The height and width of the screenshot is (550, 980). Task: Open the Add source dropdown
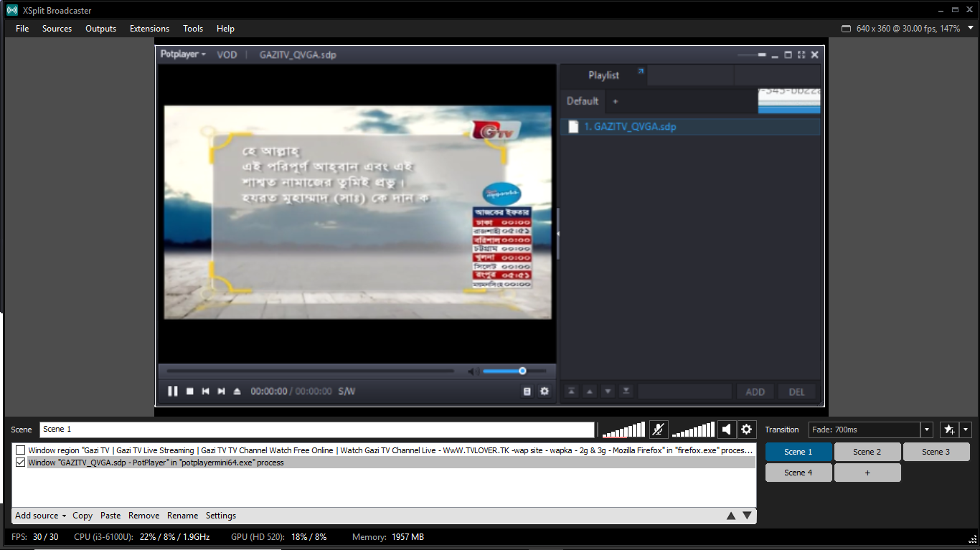pyautogui.click(x=40, y=516)
